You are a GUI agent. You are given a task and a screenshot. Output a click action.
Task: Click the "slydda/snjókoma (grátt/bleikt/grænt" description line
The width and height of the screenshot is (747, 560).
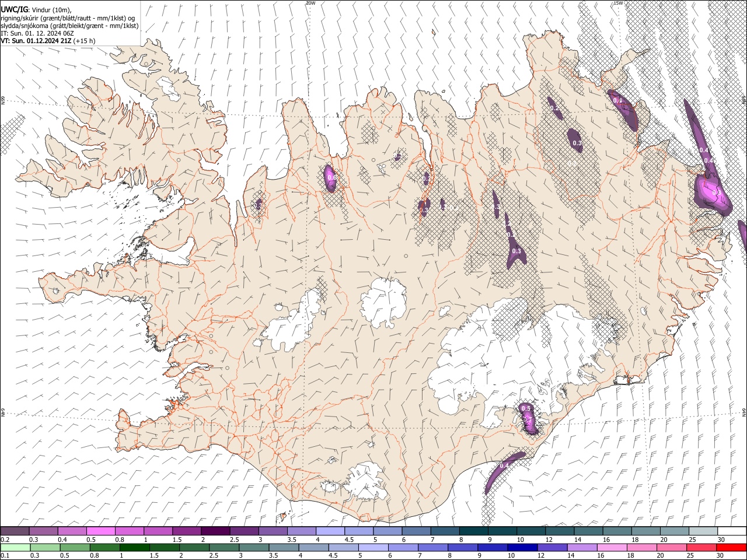[69, 26]
